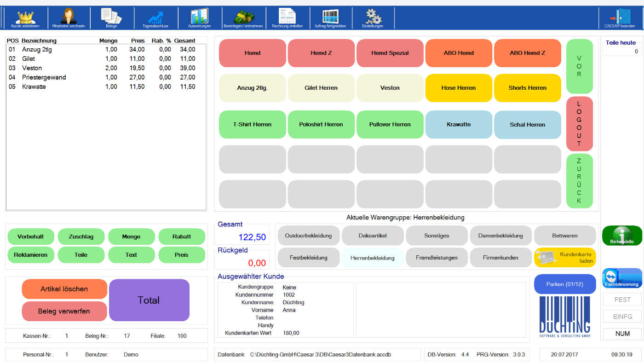Click Artikel löschen button

[x=64, y=289]
